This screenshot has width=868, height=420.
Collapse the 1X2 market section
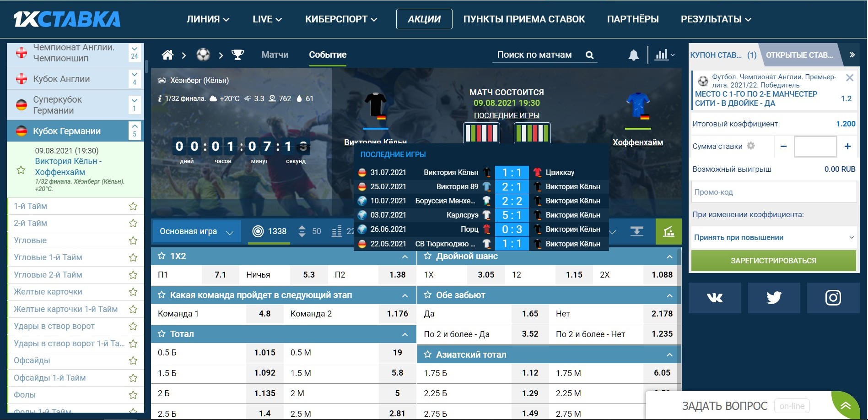pos(405,256)
